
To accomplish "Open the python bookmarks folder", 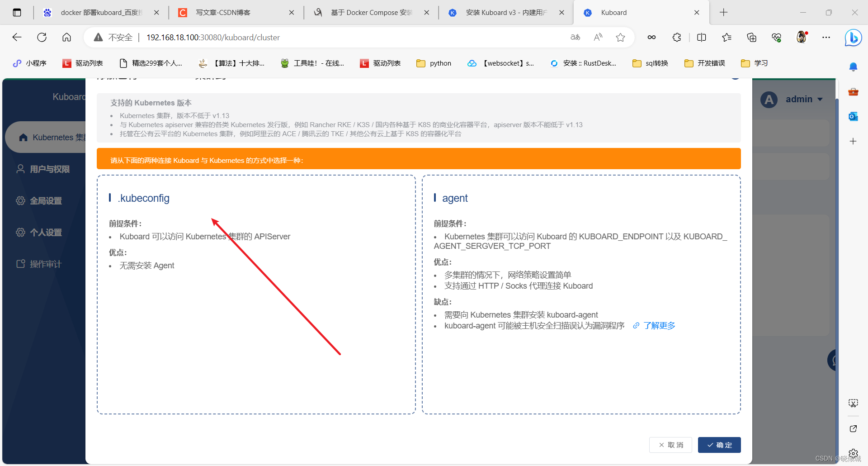I will click(x=434, y=63).
